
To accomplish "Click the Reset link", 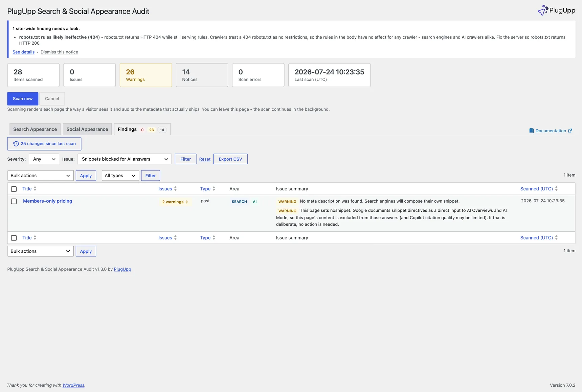I will coord(205,159).
